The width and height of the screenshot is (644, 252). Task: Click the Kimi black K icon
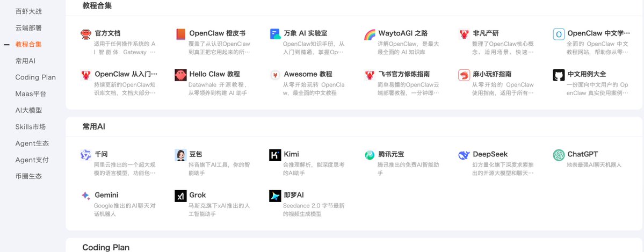[x=275, y=155]
